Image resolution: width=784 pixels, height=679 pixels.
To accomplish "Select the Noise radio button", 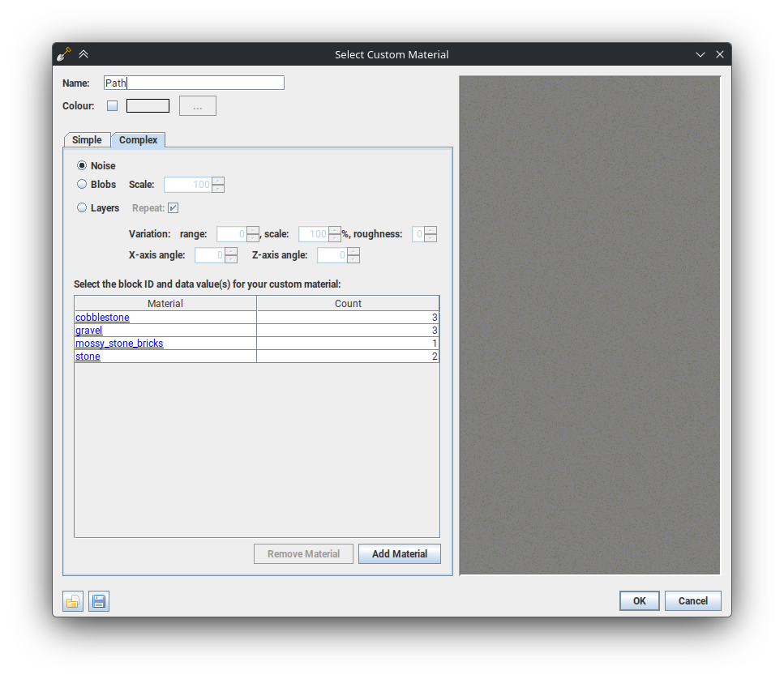I will [x=82, y=165].
